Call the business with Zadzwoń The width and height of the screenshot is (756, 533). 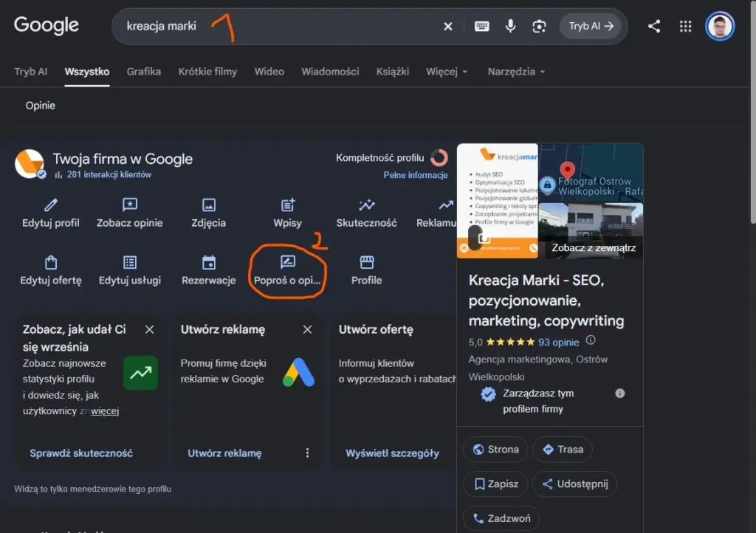(x=501, y=518)
